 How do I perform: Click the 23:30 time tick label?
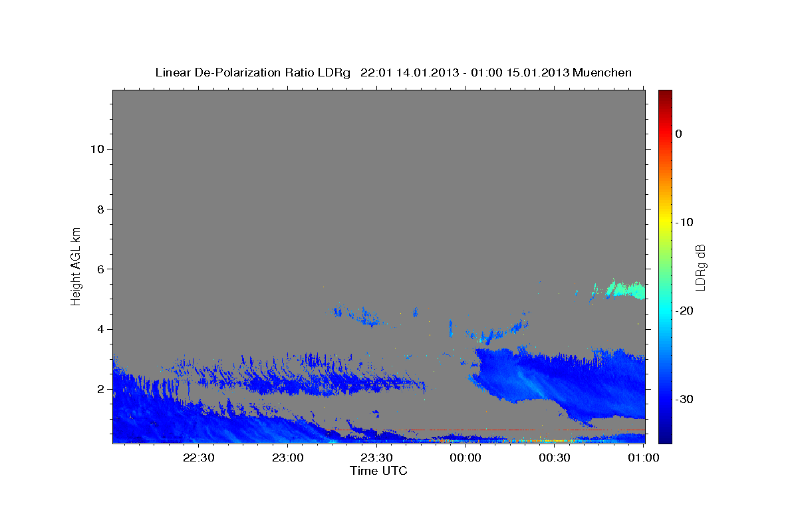(376, 458)
